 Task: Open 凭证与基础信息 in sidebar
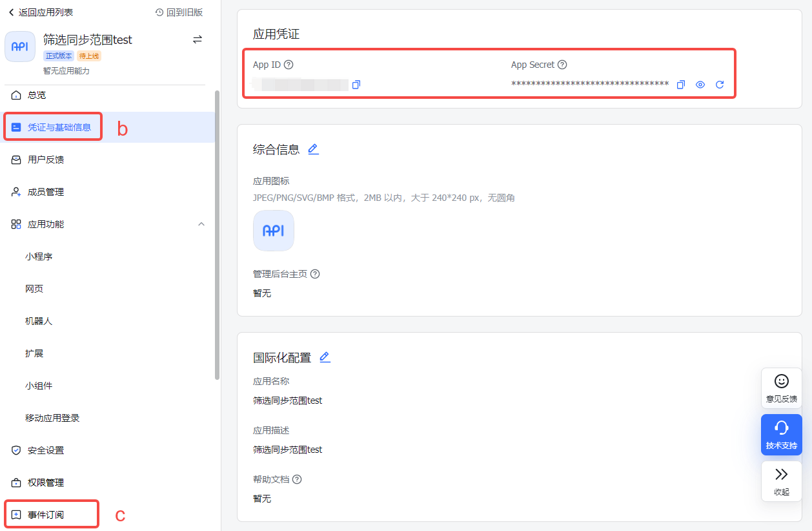coord(59,127)
